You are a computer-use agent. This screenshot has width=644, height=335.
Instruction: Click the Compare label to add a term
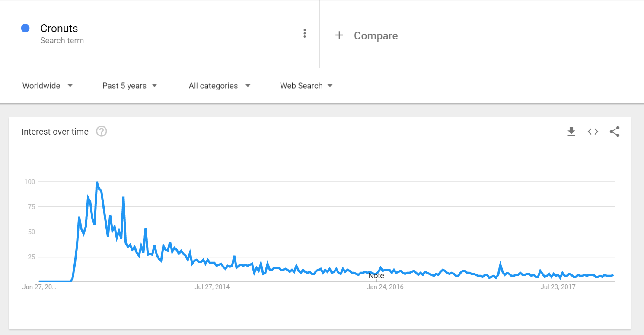(376, 36)
